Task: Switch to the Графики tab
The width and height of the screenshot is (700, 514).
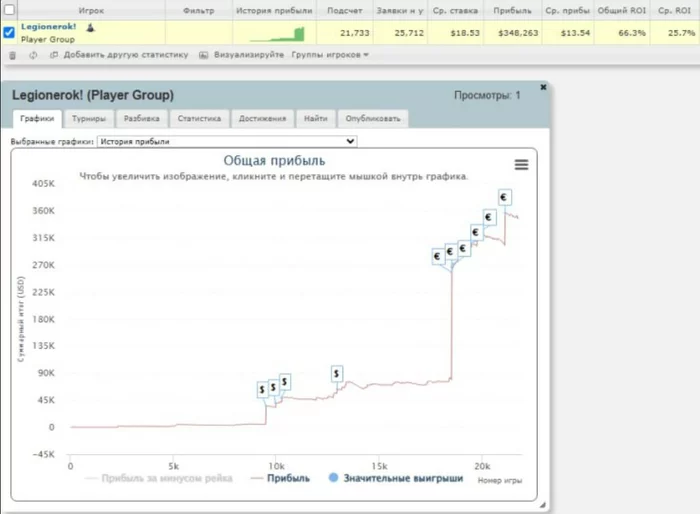Action: [x=37, y=119]
